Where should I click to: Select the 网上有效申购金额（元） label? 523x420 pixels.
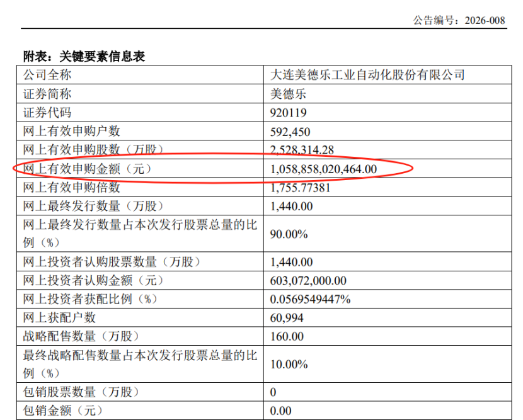(x=88, y=169)
